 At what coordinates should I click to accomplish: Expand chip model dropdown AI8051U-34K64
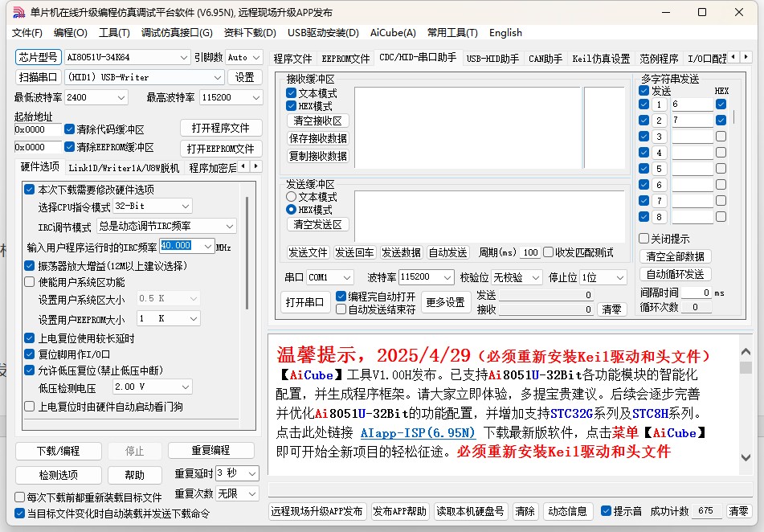184,58
